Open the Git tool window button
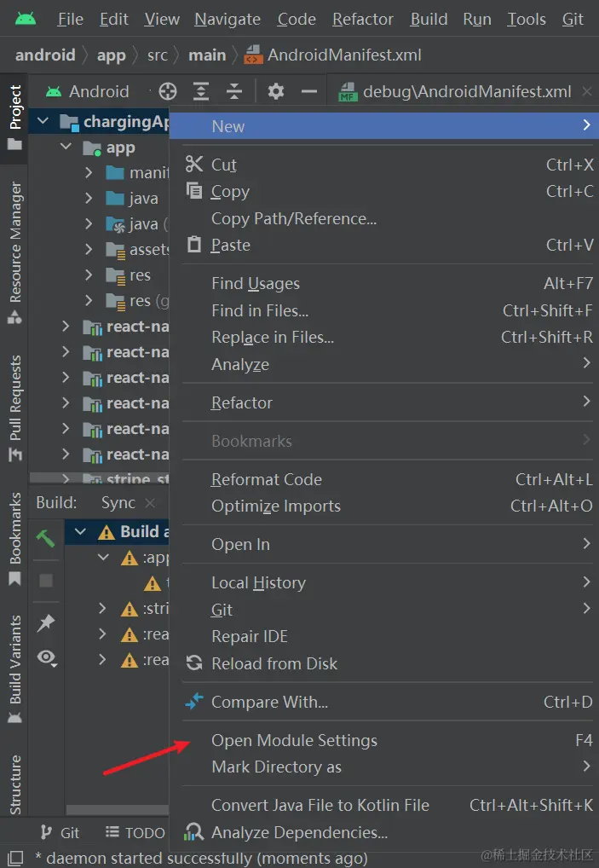 coord(60,832)
